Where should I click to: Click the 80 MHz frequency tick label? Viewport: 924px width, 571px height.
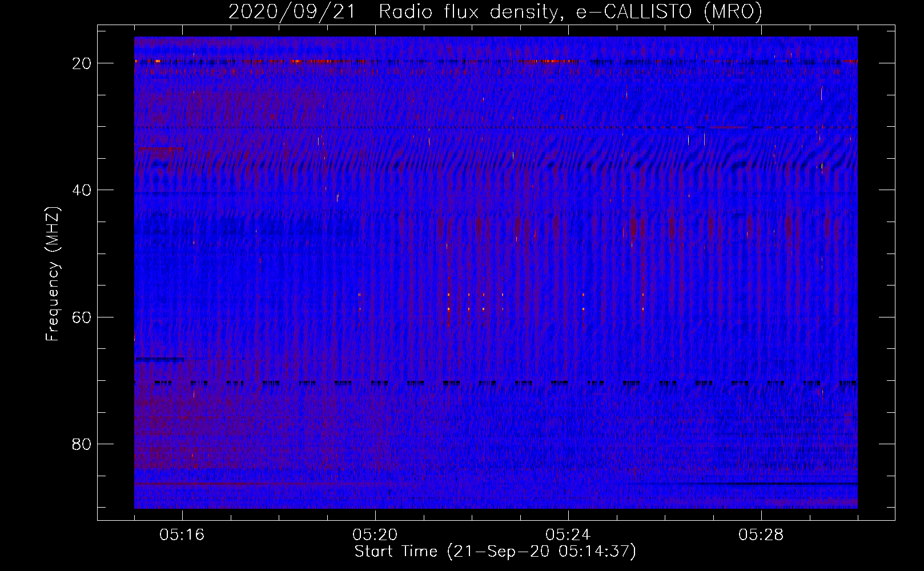[82, 444]
